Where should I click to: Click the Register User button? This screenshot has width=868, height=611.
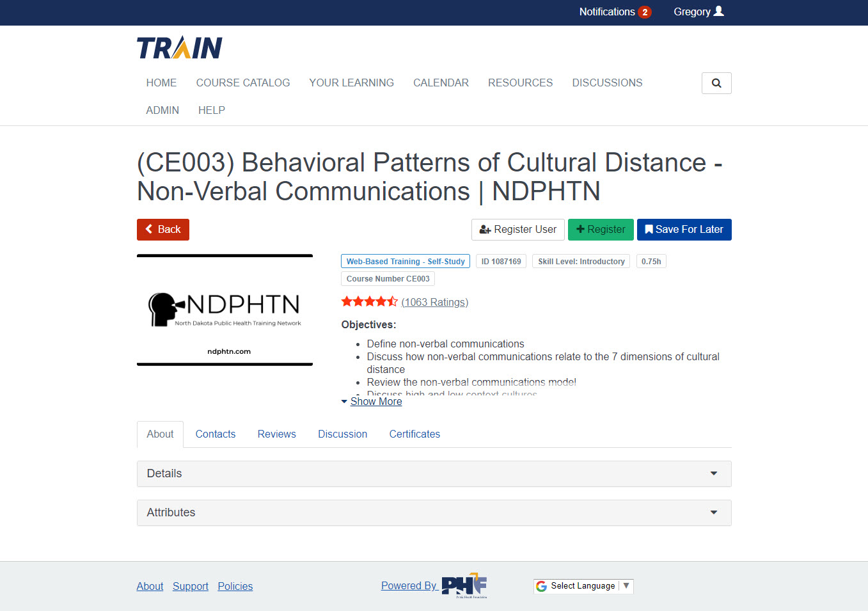tap(518, 230)
